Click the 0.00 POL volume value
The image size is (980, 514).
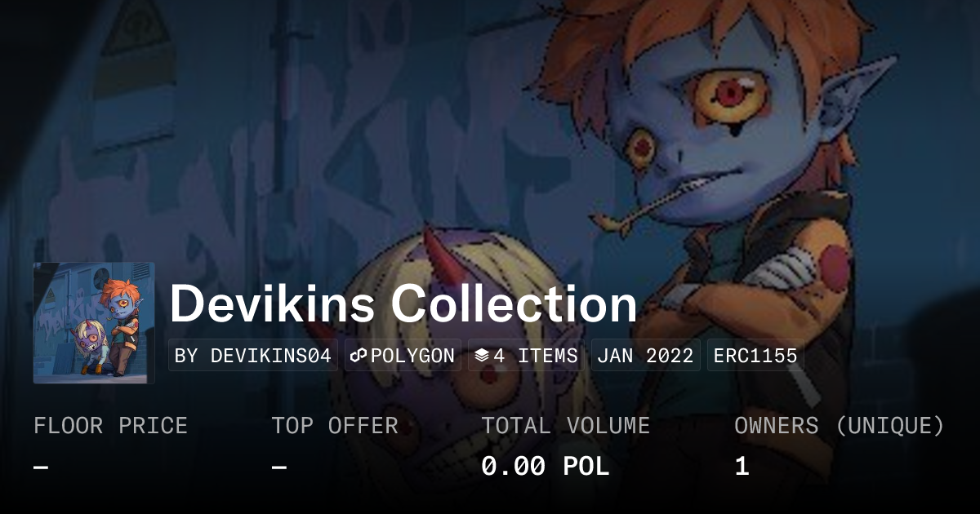tap(545, 467)
